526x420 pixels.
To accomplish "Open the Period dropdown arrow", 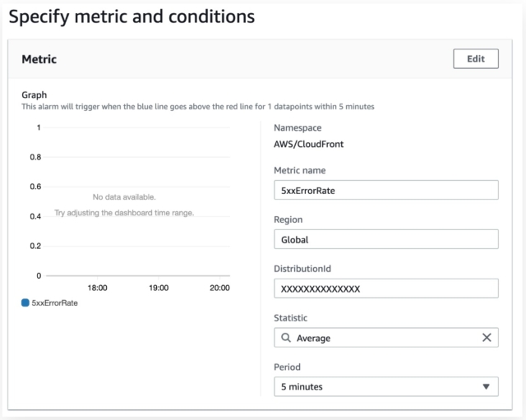I will [486, 387].
